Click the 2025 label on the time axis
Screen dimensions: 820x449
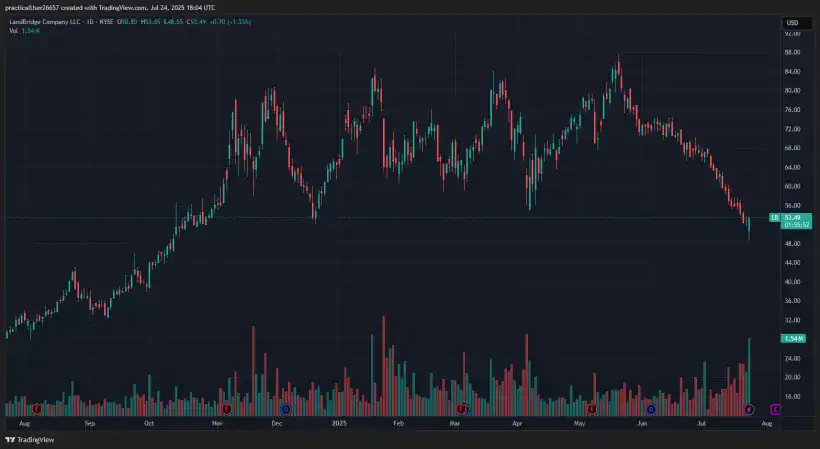point(338,424)
